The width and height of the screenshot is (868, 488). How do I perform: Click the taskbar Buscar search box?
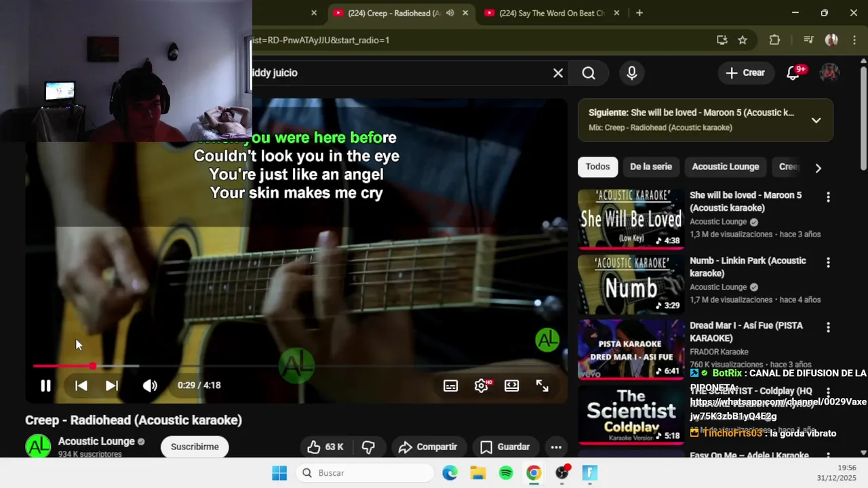tap(365, 473)
